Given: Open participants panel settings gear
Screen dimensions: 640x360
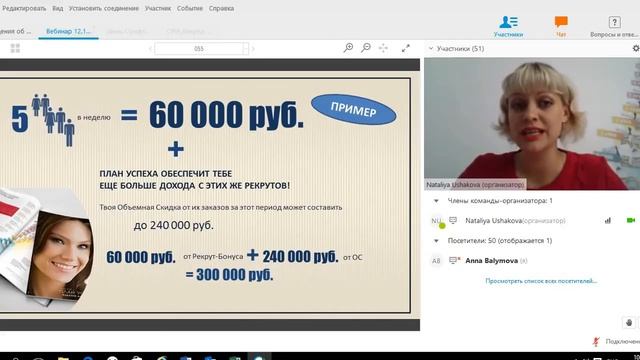Looking at the screenshot, I should click(x=636, y=48).
